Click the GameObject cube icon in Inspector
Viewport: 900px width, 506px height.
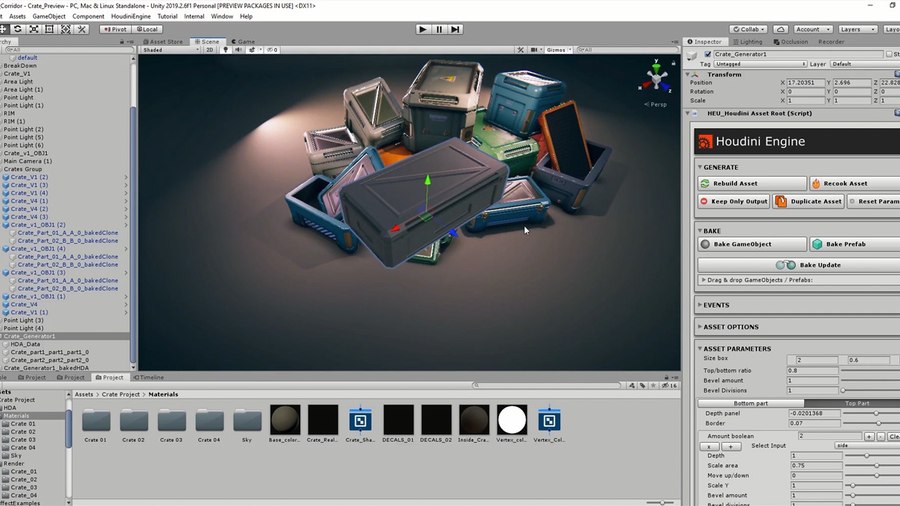[x=692, y=55]
